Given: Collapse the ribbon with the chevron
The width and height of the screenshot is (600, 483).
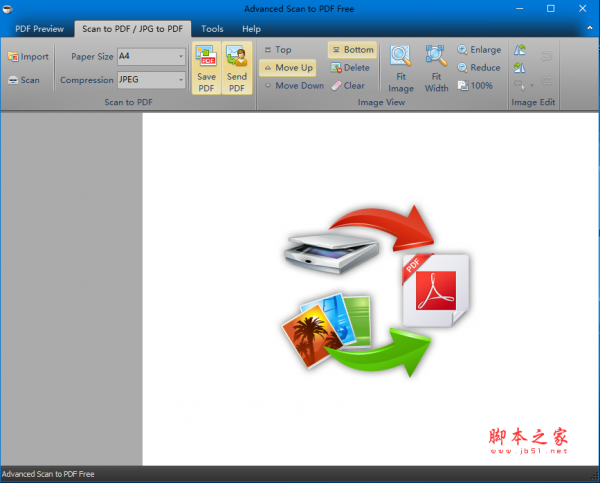Looking at the screenshot, I should pos(590,28).
